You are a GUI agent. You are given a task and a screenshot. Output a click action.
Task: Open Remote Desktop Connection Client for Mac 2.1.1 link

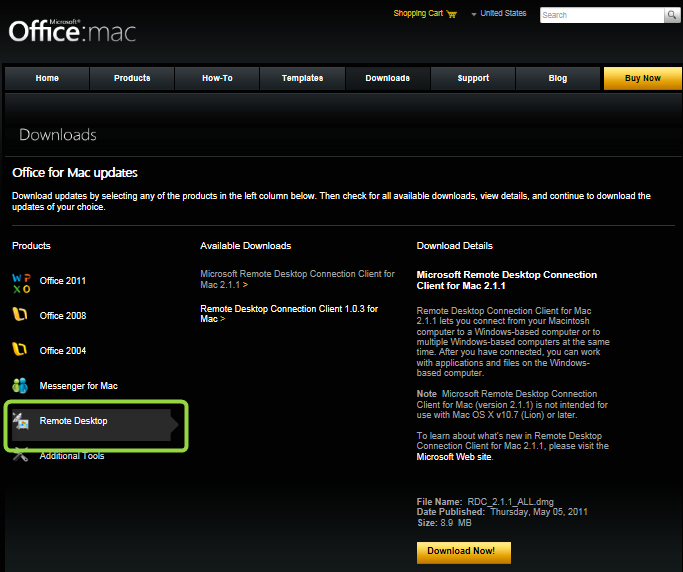(x=297, y=279)
